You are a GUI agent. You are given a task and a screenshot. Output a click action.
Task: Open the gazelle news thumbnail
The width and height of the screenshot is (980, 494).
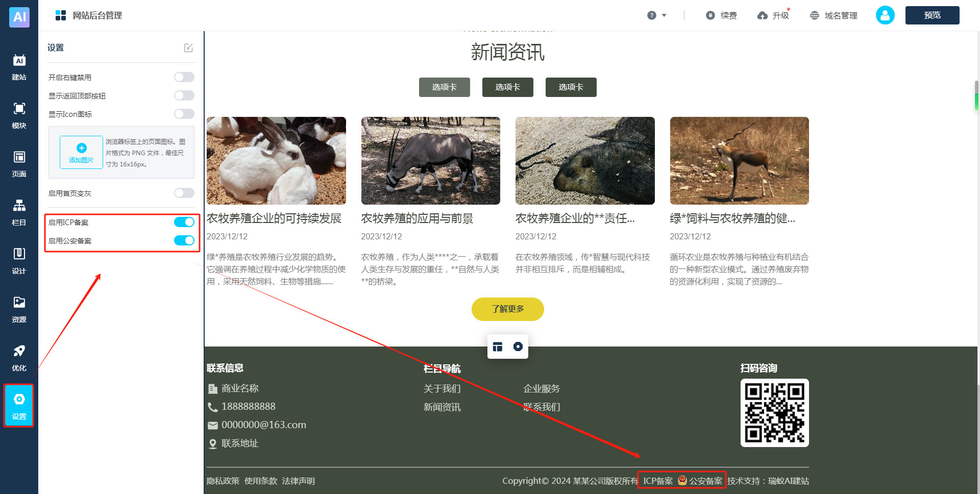point(740,161)
